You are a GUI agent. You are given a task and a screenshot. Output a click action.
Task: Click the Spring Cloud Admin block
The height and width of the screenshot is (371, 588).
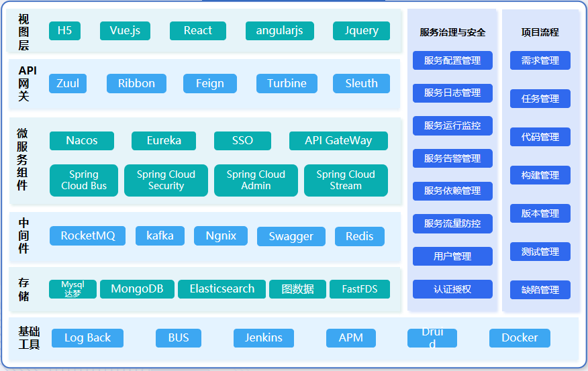[256, 180]
